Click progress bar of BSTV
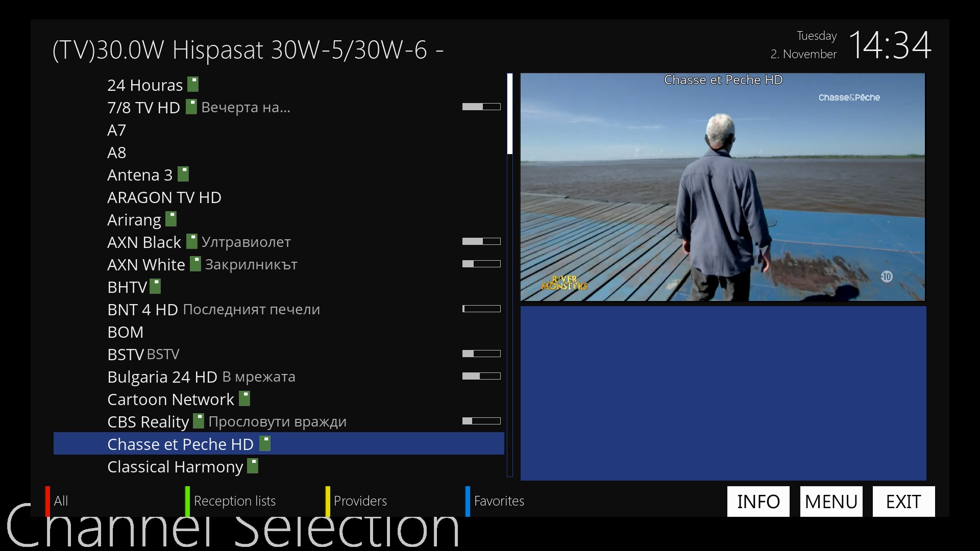Viewport: 980px width, 551px height. click(481, 354)
